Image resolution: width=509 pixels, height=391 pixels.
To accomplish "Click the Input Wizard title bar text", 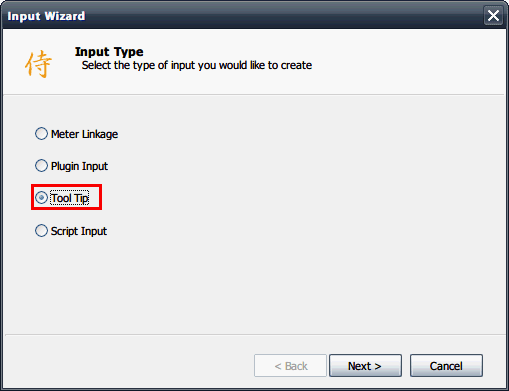I will point(46,16).
